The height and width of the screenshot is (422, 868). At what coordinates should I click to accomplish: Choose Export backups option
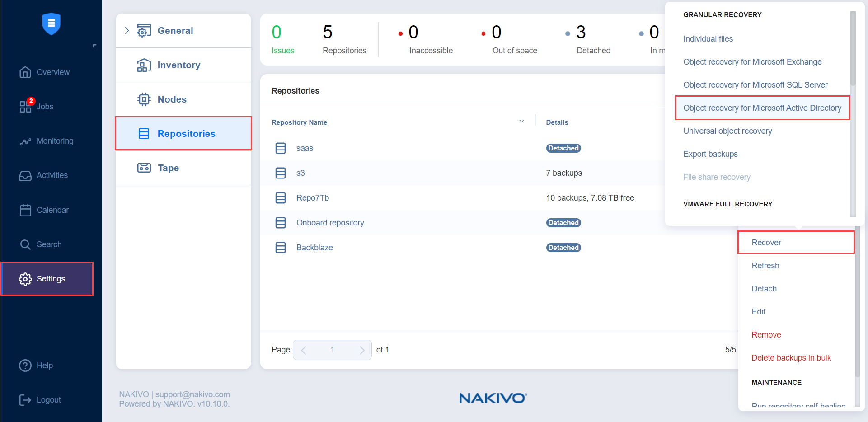pos(710,154)
